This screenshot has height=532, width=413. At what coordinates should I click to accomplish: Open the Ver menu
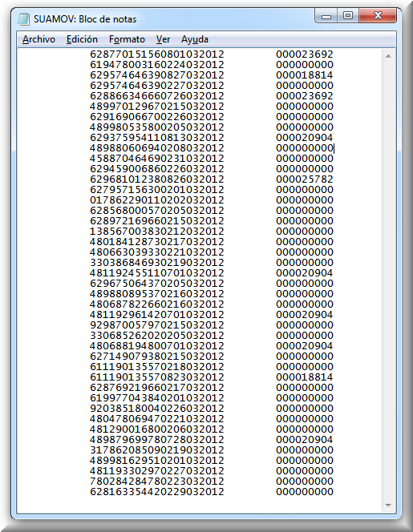[163, 40]
